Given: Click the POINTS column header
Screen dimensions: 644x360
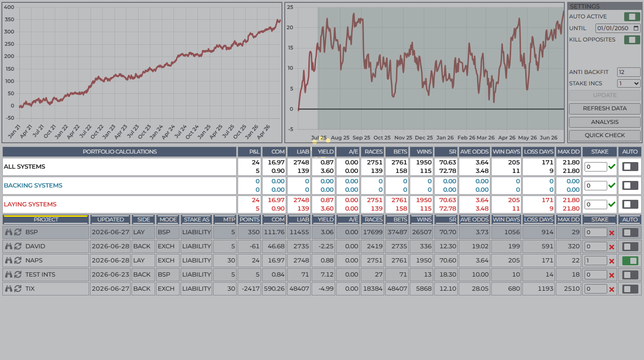Looking at the screenshot, I should [249, 220].
